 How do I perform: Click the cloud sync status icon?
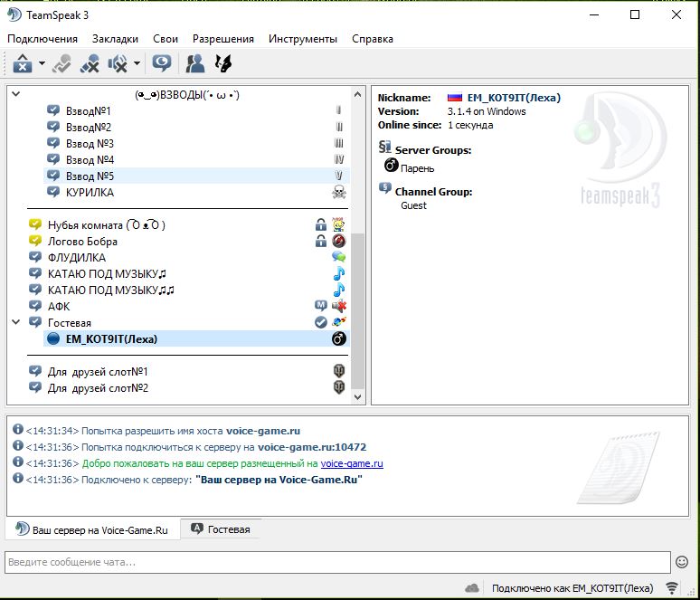(x=471, y=588)
